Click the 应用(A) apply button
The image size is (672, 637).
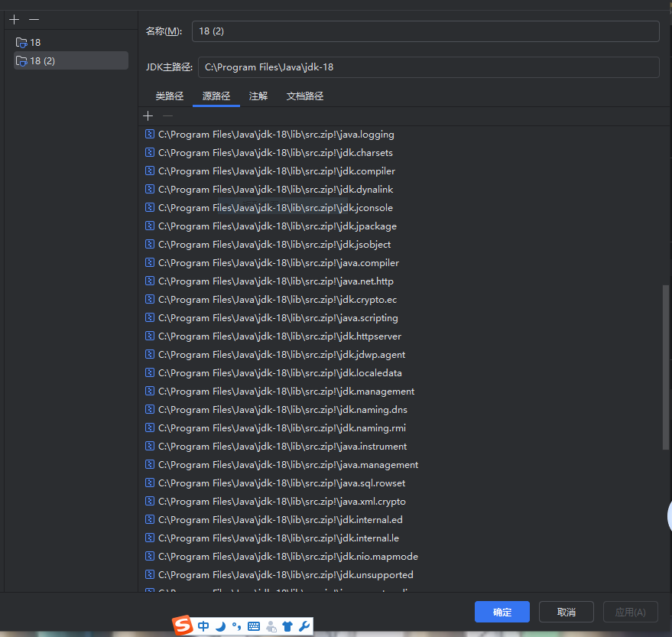coord(630,612)
